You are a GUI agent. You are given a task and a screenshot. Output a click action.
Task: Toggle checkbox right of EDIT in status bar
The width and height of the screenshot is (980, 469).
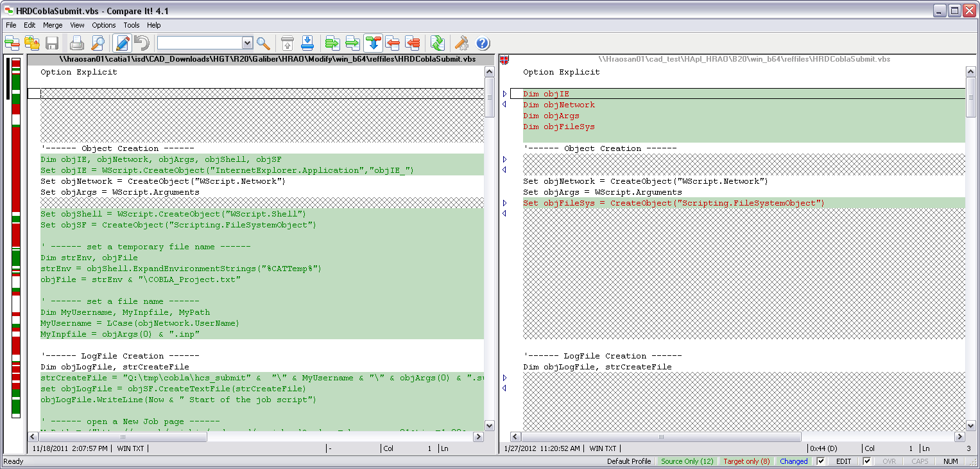tap(867, 461)
